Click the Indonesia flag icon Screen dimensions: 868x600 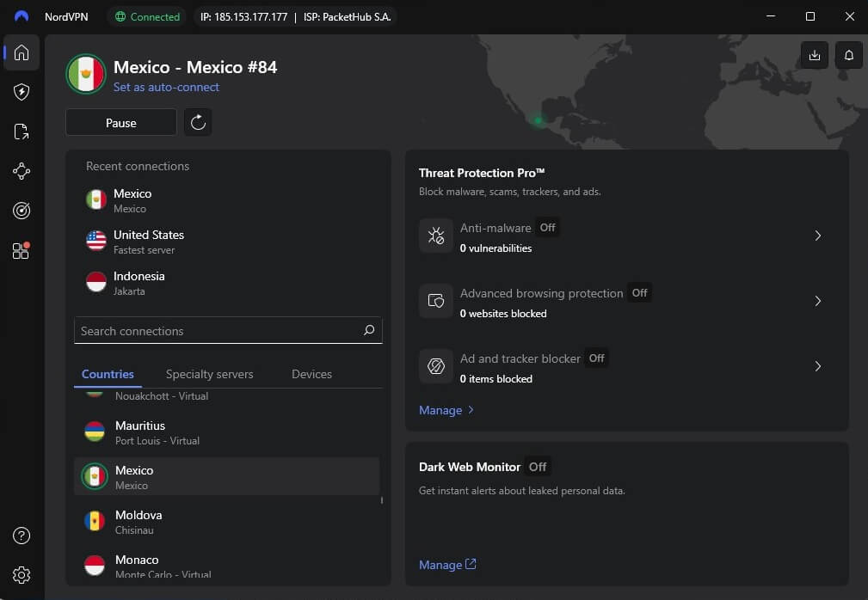(x=96, y=282)
